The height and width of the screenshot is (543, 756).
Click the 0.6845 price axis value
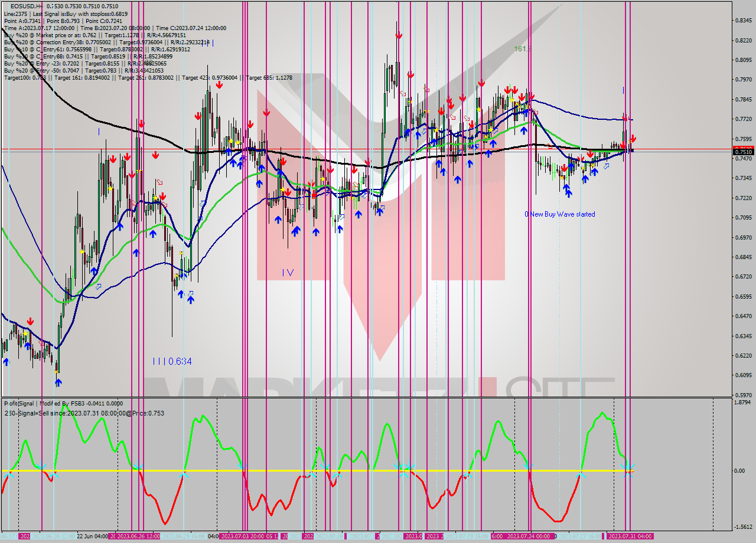point(743,257)
